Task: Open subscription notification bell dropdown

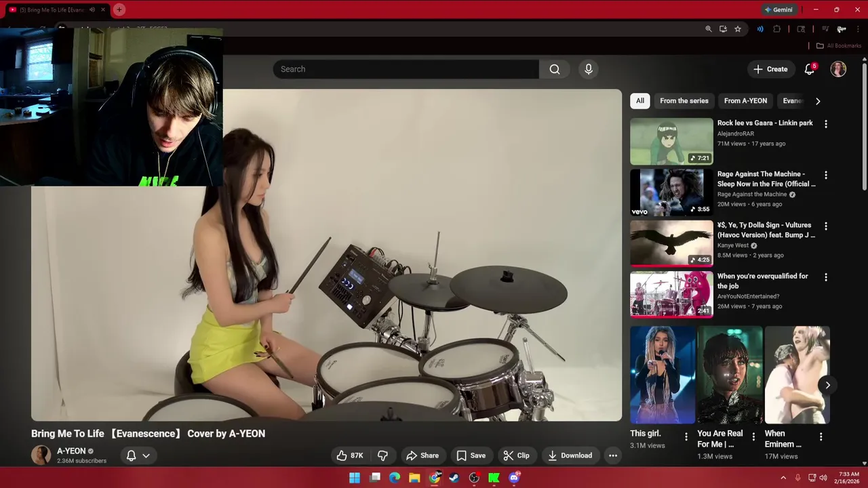Action: point(138,455)
